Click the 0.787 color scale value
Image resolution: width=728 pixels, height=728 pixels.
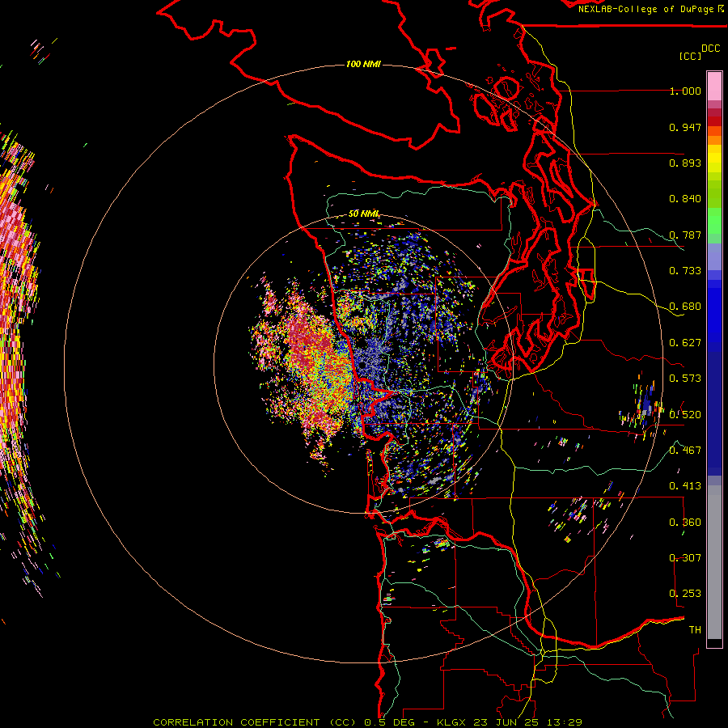click(x=685, y=235)
